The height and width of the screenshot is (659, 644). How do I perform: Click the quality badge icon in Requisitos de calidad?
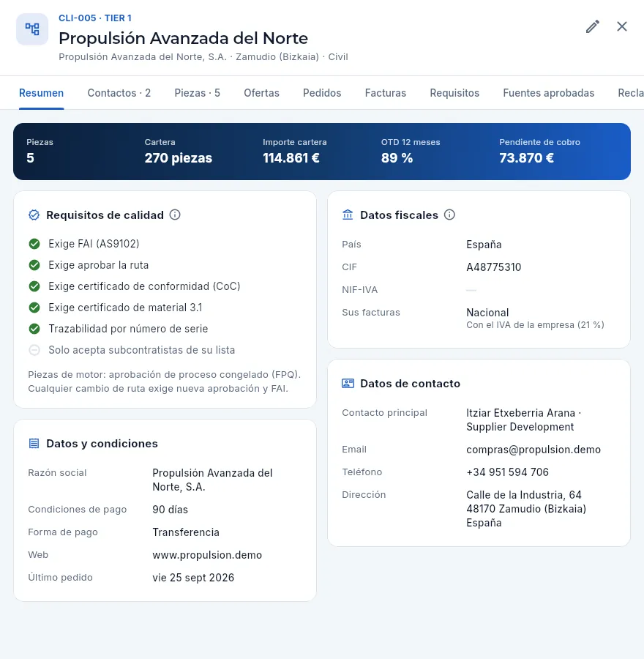point(34,215)
